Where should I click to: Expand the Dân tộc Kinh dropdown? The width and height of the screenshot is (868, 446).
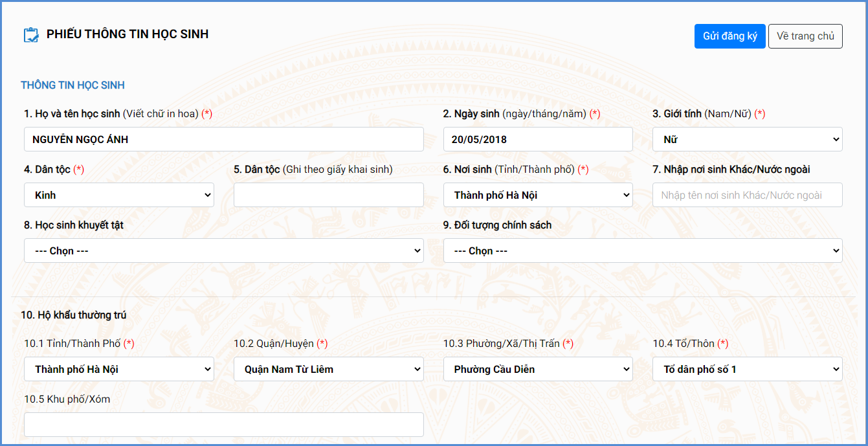(x=119, y=195)
